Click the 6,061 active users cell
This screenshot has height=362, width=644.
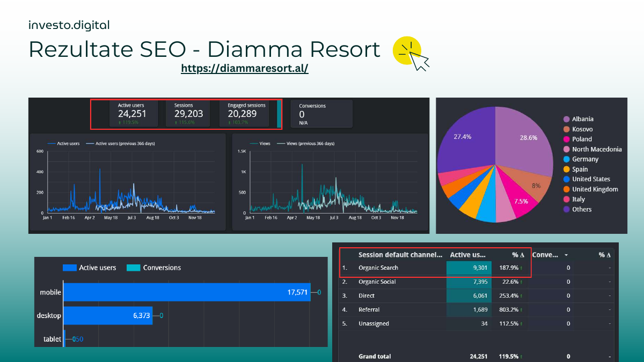click(x=469, y=295)
